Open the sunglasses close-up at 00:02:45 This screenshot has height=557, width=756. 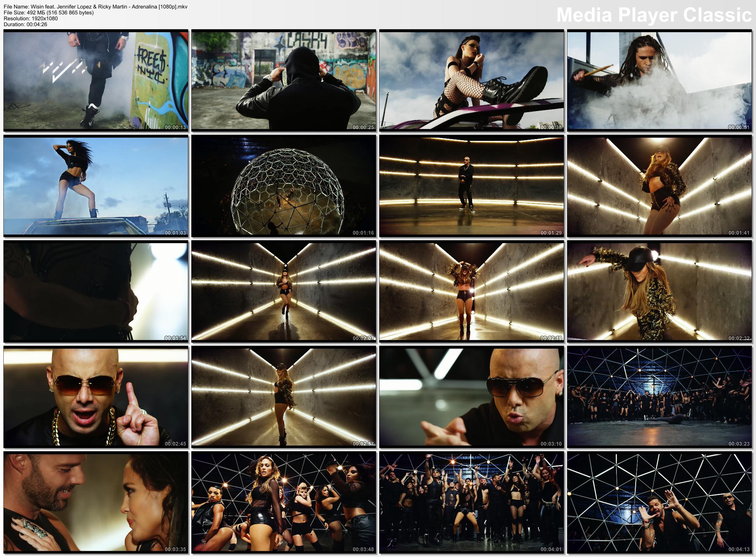(x=96, y=397)
